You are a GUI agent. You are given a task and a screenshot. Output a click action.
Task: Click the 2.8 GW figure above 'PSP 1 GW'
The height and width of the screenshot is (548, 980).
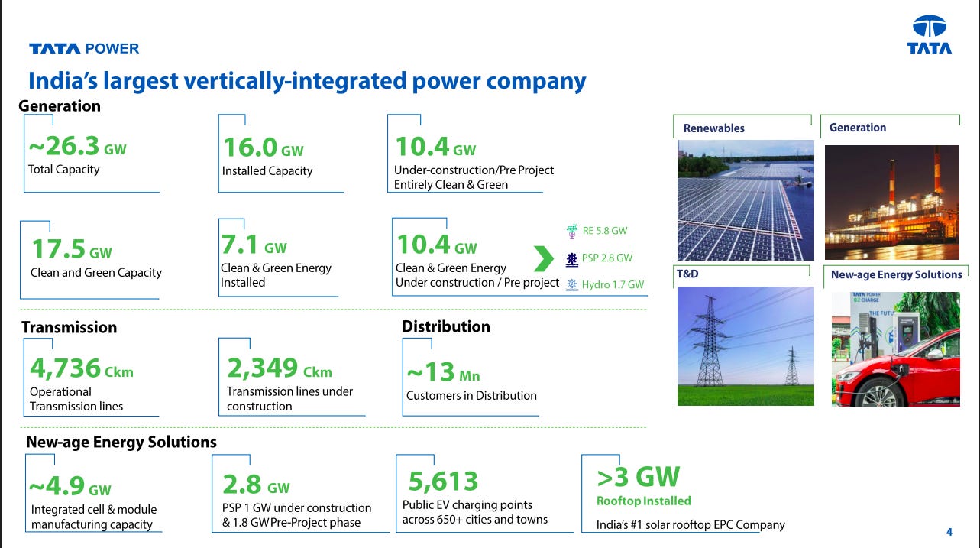pyautogui.click(x=256, y=485)
